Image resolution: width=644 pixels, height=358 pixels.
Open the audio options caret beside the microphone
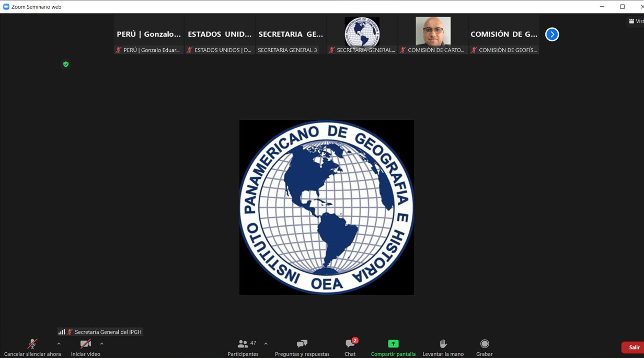[59, 344]
